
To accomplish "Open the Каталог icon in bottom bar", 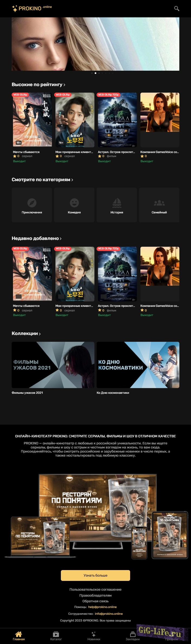I will 56,634.
